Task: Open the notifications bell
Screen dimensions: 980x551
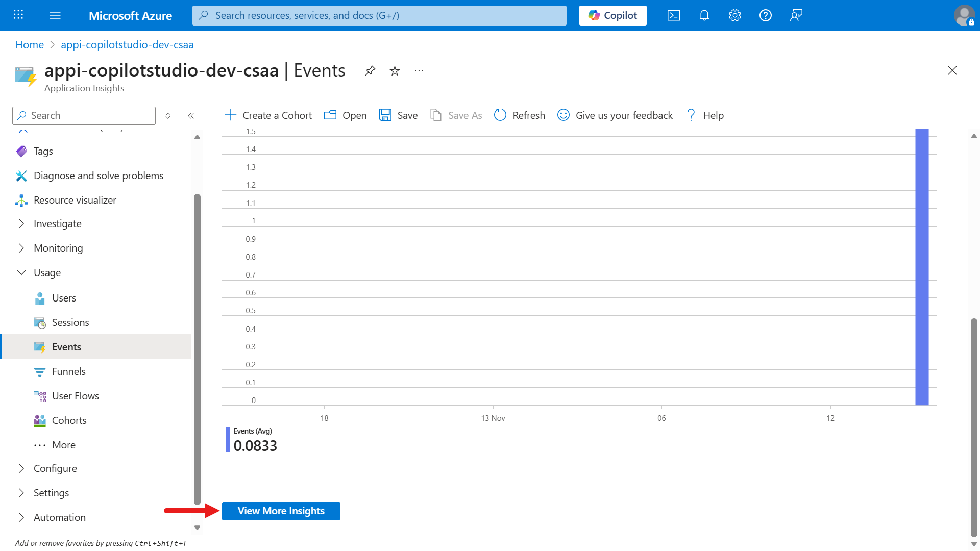Action: (x=704, y=15)
